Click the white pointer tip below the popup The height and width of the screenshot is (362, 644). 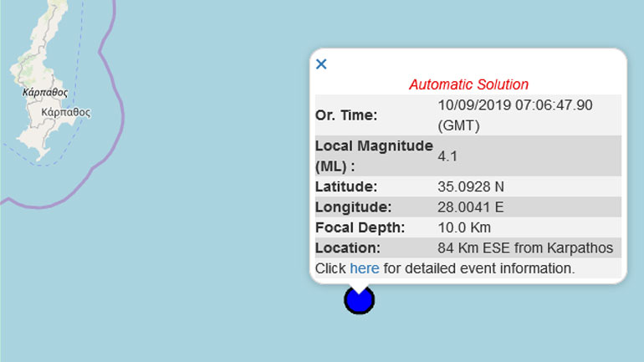point(359,288)
